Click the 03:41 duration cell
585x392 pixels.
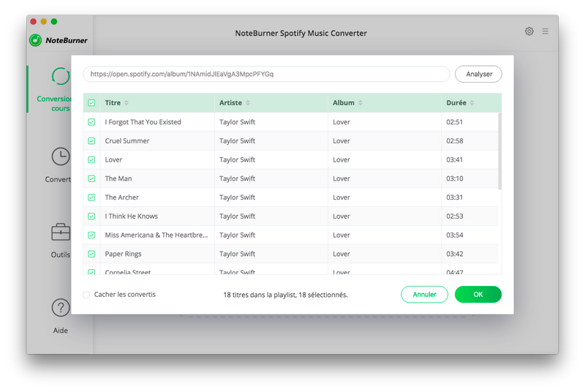click(x=454, y=159)
